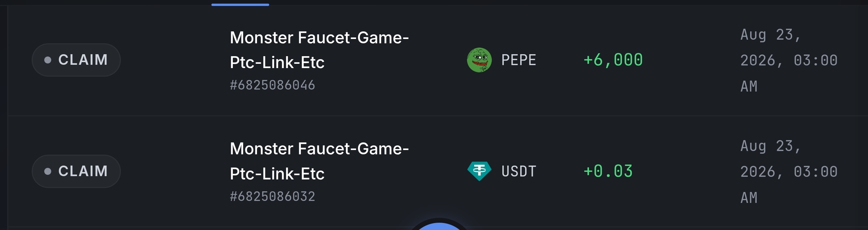Click the CLAIM badge on USDT row
This screenshot has height=230, width=868.
76,171
